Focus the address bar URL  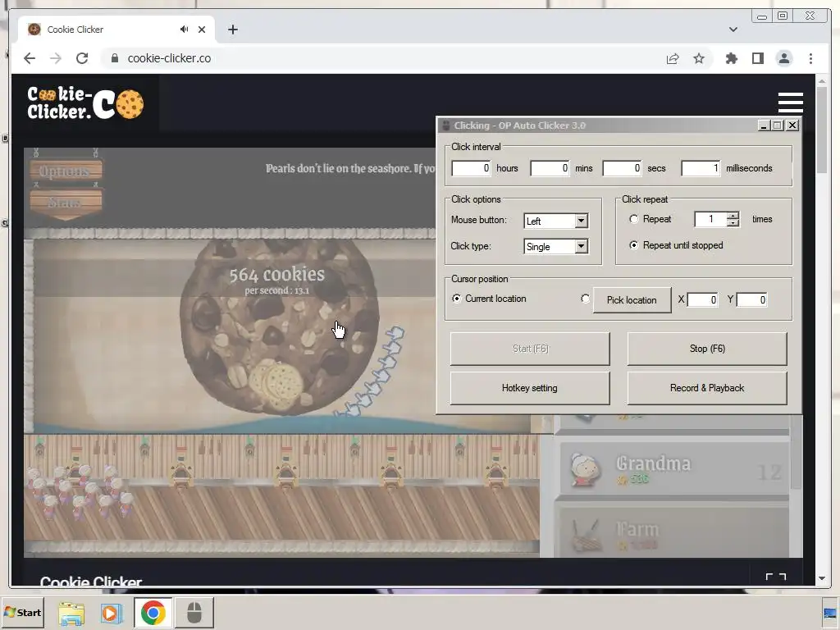[169, 58]
